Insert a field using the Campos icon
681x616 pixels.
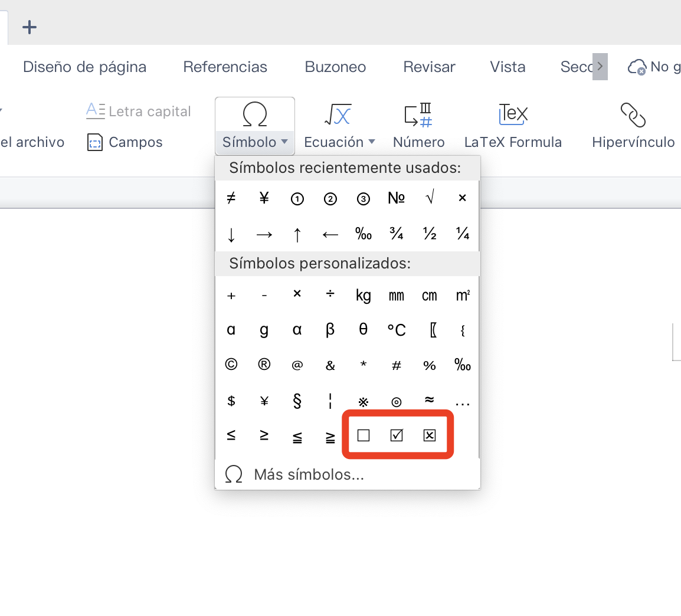pyautogui.click(x=95, y=142)
